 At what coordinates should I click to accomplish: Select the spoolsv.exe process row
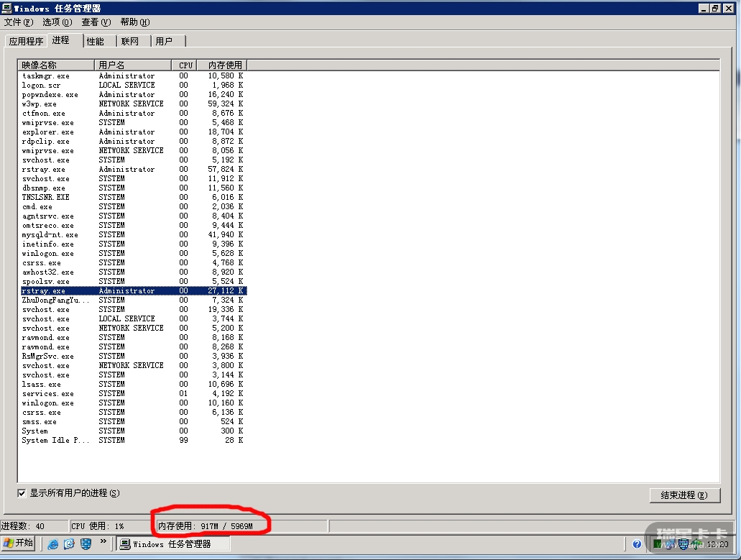(x=133, y=282)
